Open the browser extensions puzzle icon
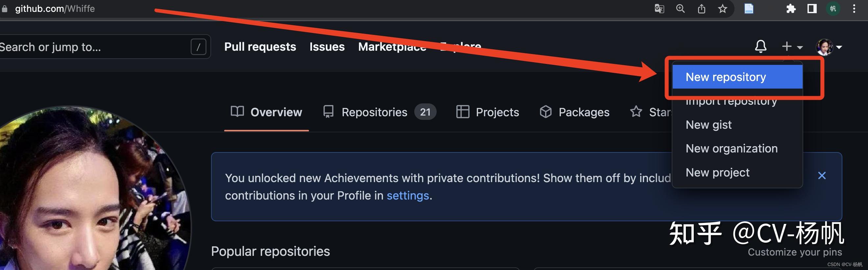Image resolution: width=868 pixels, height=270 pixels. tap(791, 9)
